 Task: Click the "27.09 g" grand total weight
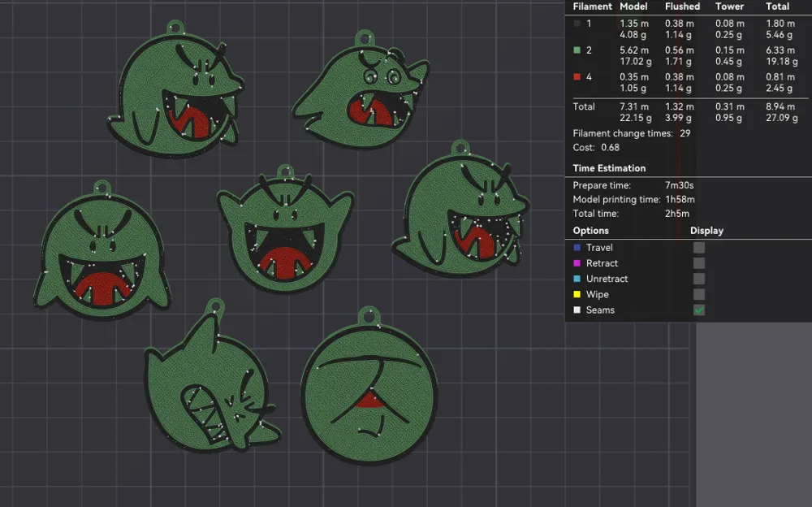pos(782,118)
